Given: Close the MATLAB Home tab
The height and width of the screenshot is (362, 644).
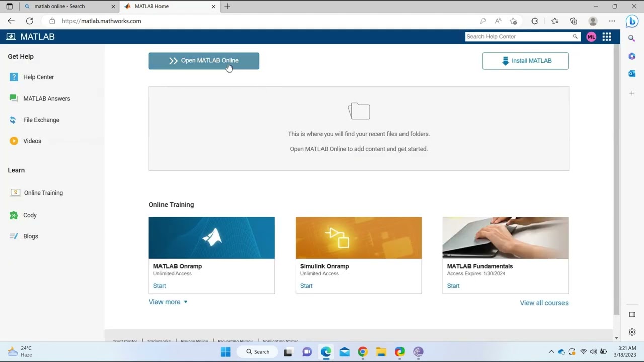Looking at the screenshot, I should point(213,6).
